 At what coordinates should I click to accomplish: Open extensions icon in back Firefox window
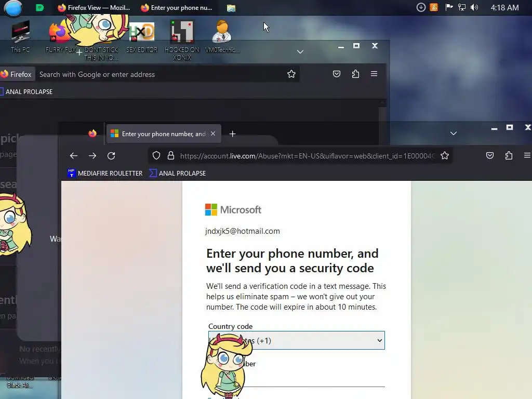click(355, 74)
